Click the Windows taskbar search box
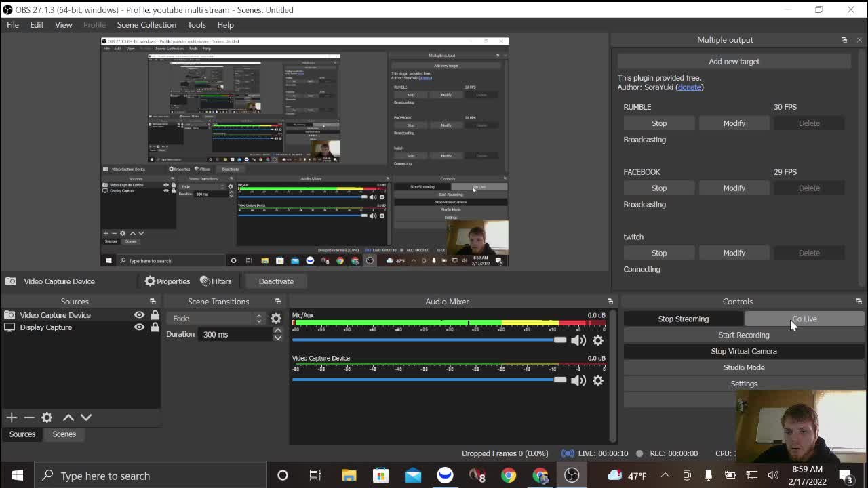 coord(151,476)
